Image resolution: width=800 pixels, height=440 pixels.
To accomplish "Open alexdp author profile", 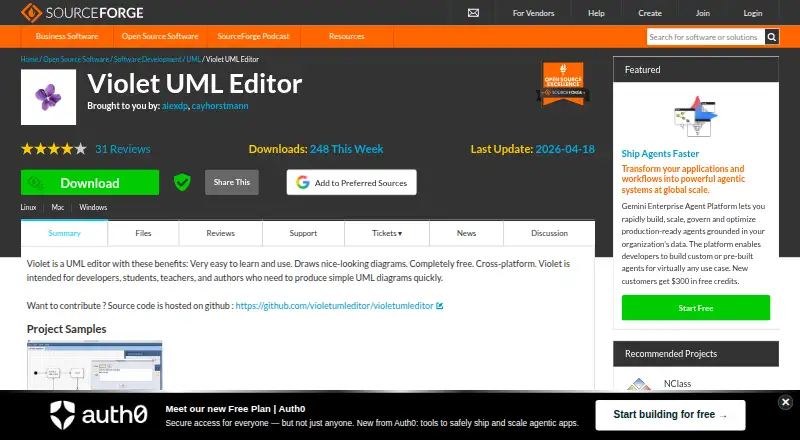I will point(174,106).
